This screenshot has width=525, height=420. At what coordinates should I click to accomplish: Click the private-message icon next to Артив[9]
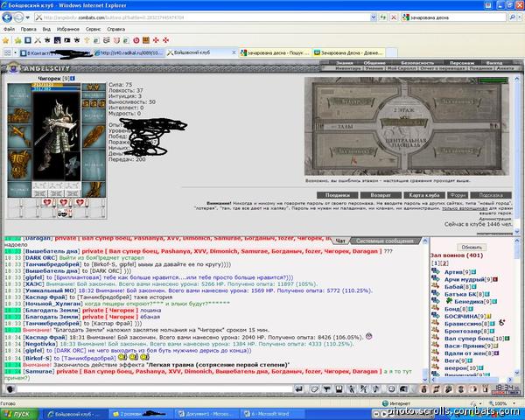[435, 270]
